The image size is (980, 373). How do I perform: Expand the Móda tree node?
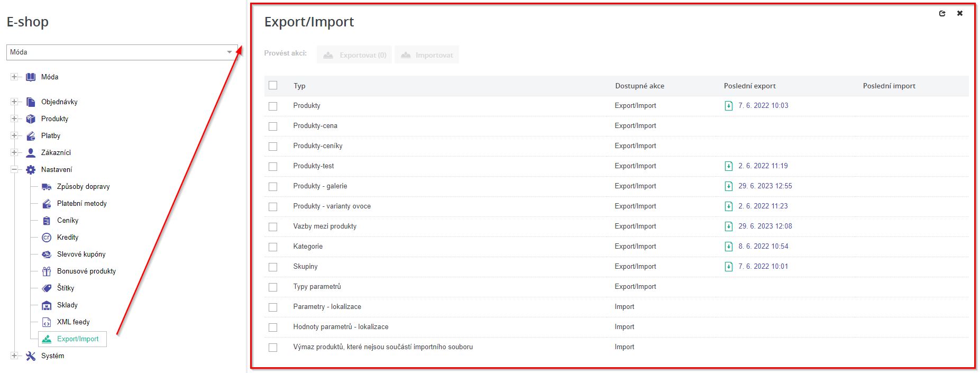coord(14,77)
